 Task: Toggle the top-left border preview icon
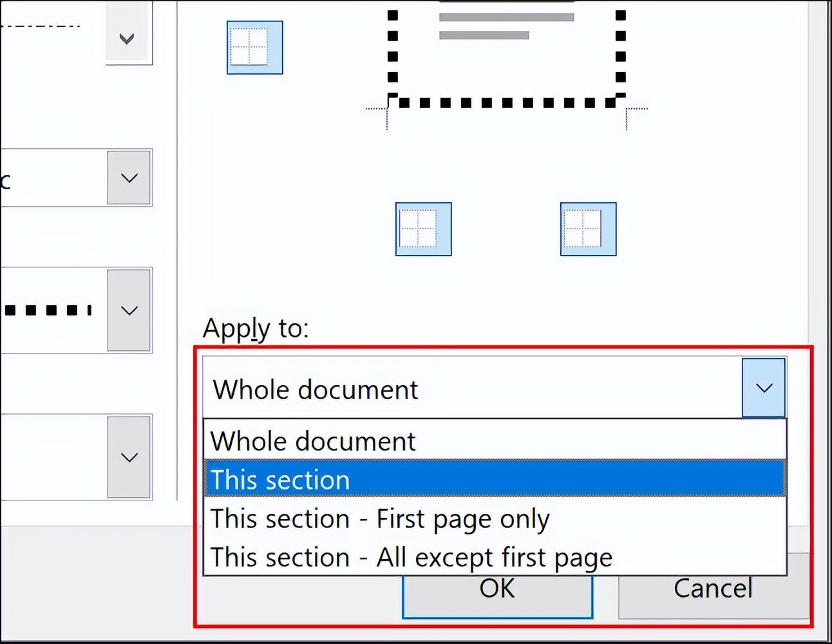pos(254,47)
